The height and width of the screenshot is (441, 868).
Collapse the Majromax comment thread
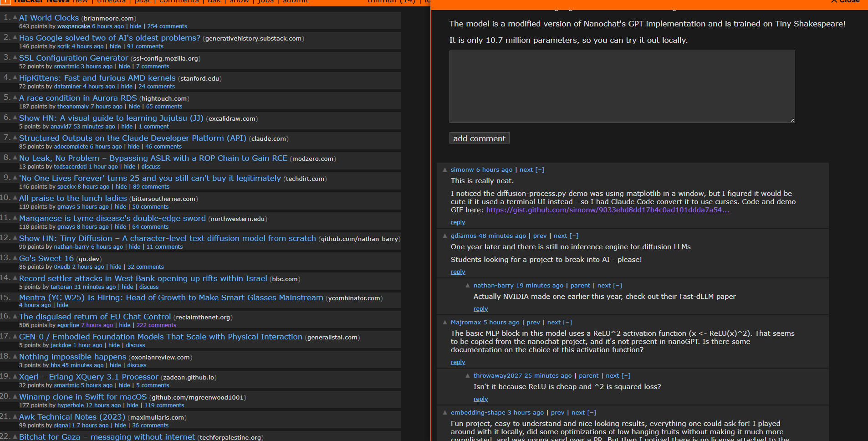coord(567,323)
